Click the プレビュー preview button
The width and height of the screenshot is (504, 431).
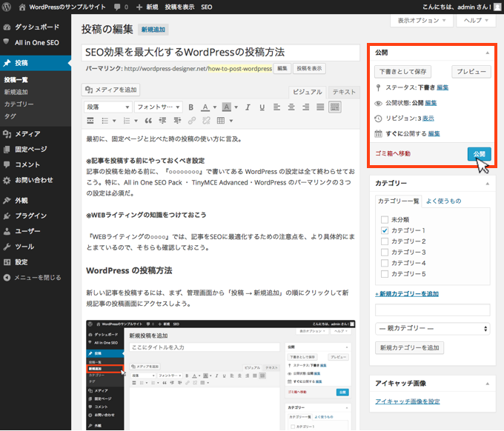point(471,72)
